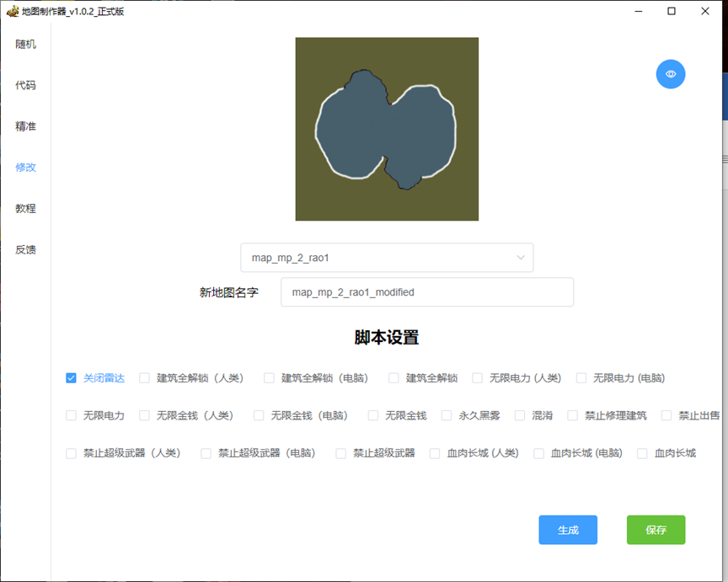Enable 无限金钱（电脑） checkbox
Screen dimensions: 728x582
click(259, 415)
